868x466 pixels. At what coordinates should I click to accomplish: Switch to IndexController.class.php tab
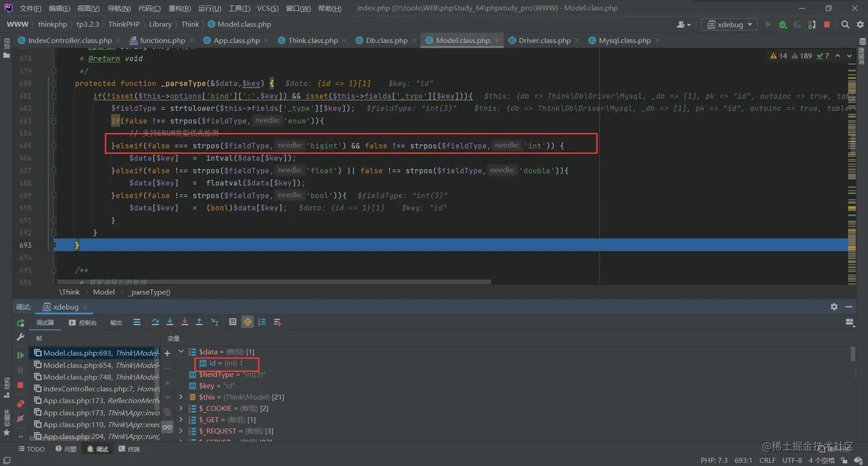click(69, 41)
